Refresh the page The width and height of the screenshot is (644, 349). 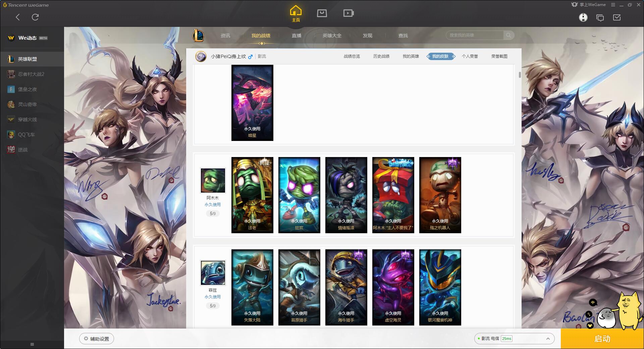pyautogui.click(x=35, y=17)
